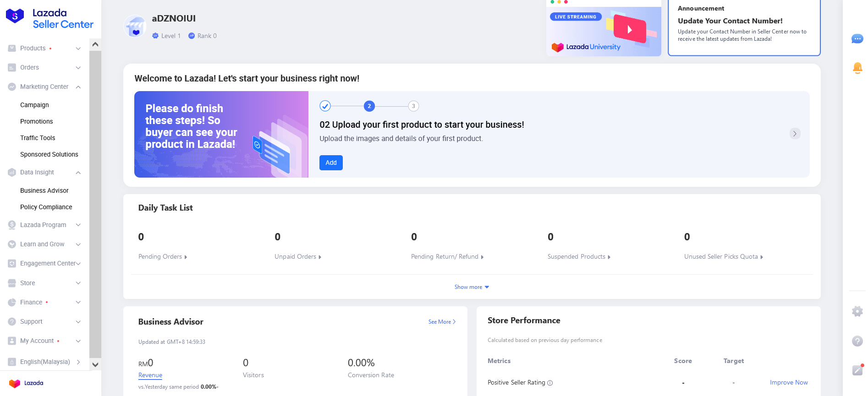Open the settings gear icon
The height and width of the screenshot is (396, 868).
point(857,311)
